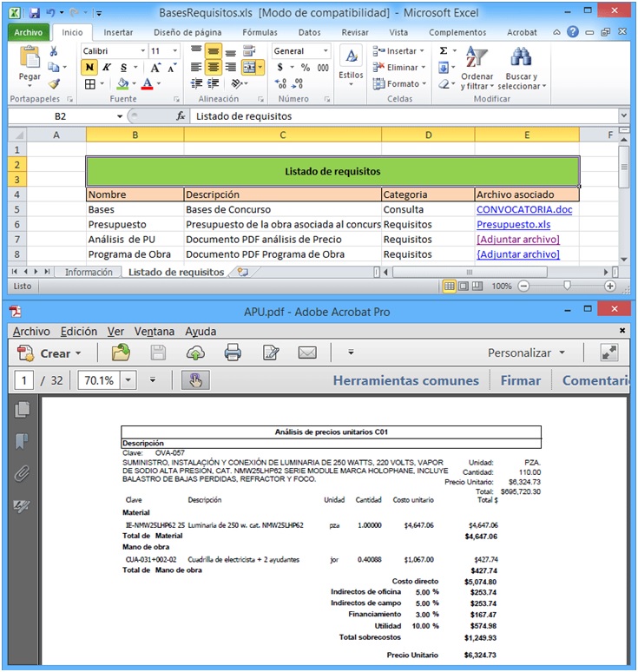Open the attachments paperclip panel
638x672 pixels.
pyautogui.click(x=23, y=474)
